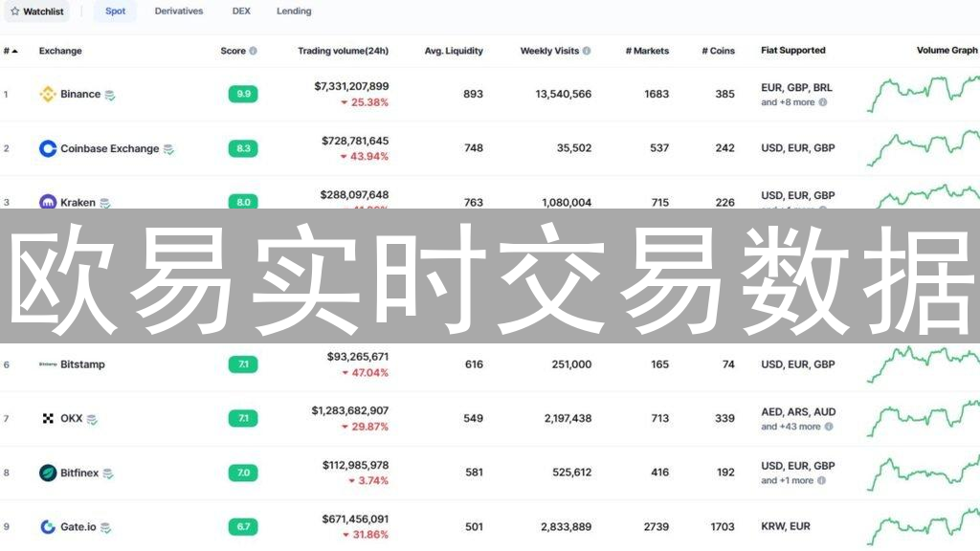The image size is (980, 551).
Task: Click Binance weekly visits 13,540,566
Action: pyautogui.click(x=563, y=94)
